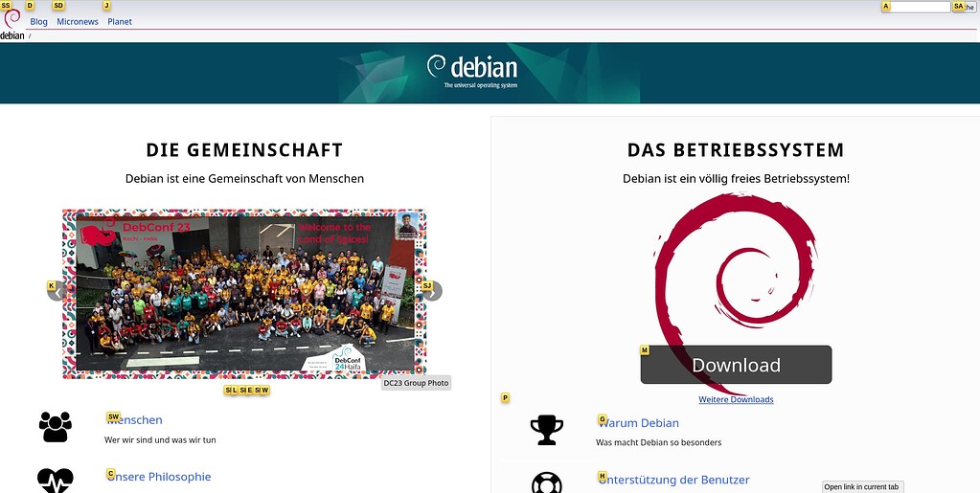This screenshot has width=980, height=493.
Task: Open the Micronews menu item
Action: point(78,21)
